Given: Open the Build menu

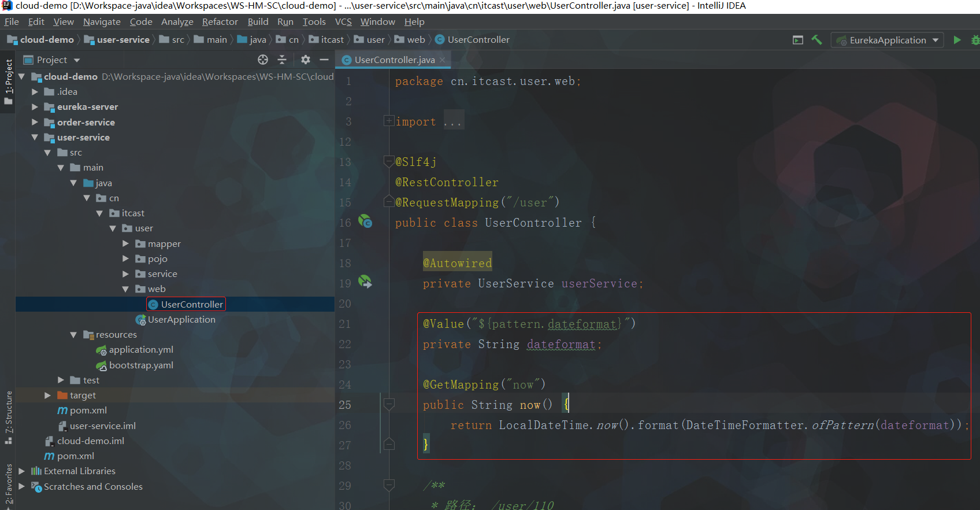Looking at the screenshot, I should [x=258, y=21].
